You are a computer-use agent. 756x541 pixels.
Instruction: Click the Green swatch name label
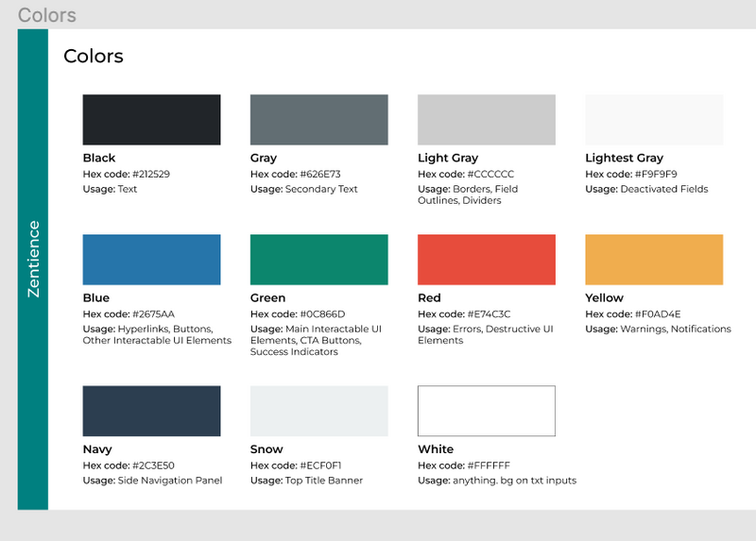pyautogui.click(x=267, y=297)
